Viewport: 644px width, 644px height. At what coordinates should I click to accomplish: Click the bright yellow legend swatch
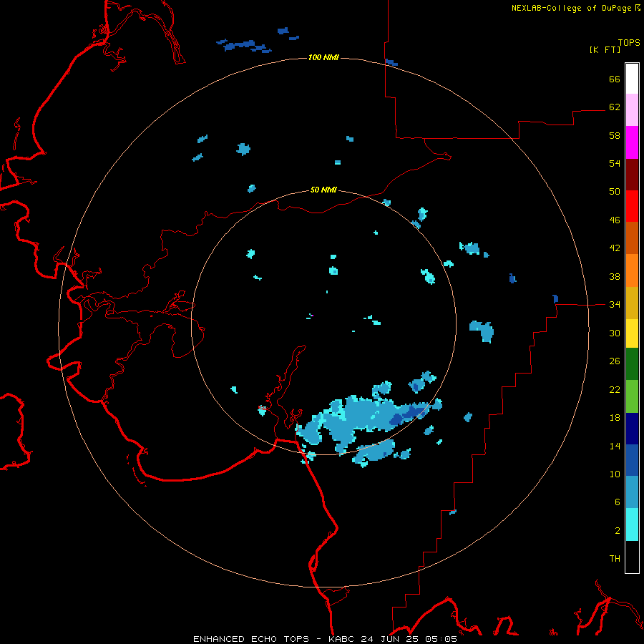tap(632, 333)
